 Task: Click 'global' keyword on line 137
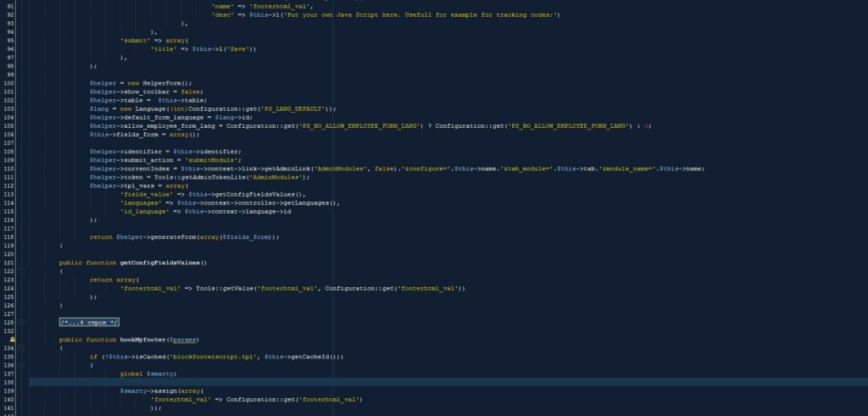tap(131, 374)
